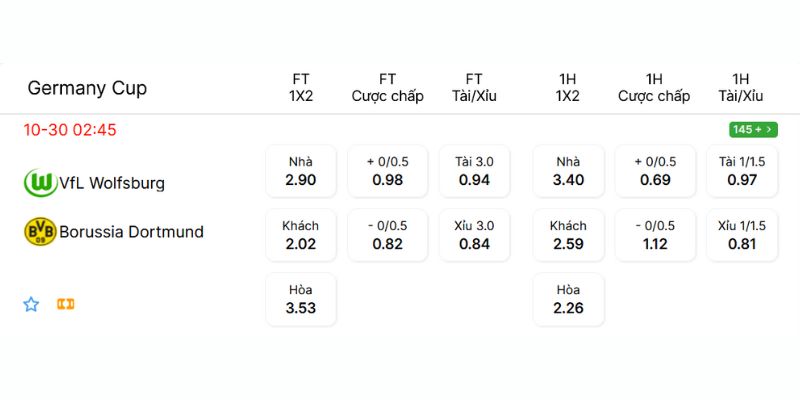Image resolution: width=800 pixels, height=400 pixels.
Task: Pick 1H Hòa draw odds 2.26
Action: click(568, 299)
